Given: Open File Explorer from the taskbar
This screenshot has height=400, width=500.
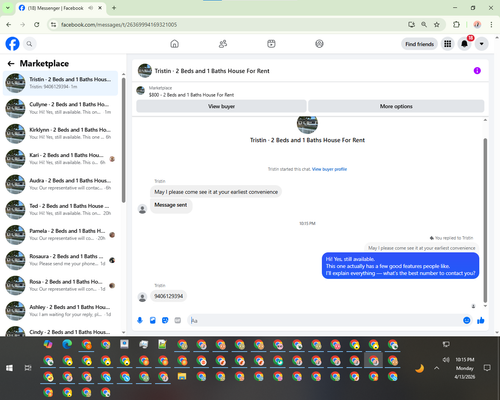Looking at the screenshot, I should [182, 377].
